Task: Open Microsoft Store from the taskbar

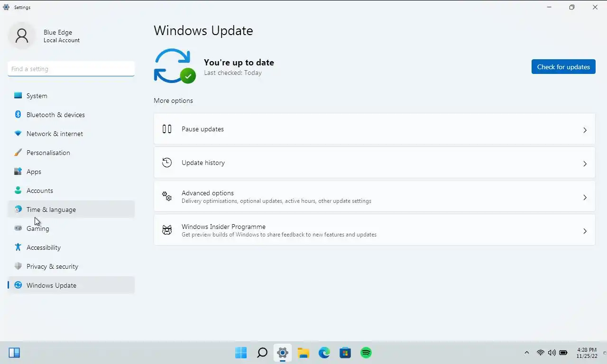Action: pos(345,353)
